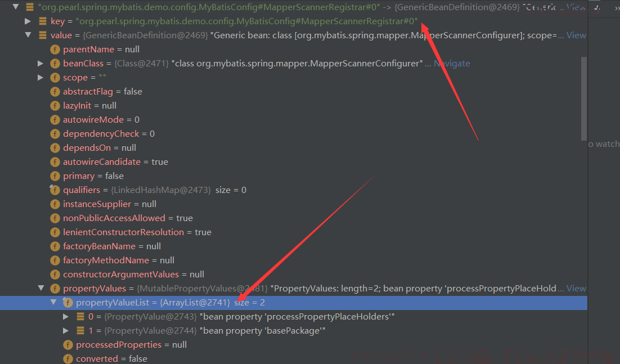Expand element 0 processPropertyPlaceHolders
The height and width of the screenshot is (364, 620).
(x=66, y=317)
